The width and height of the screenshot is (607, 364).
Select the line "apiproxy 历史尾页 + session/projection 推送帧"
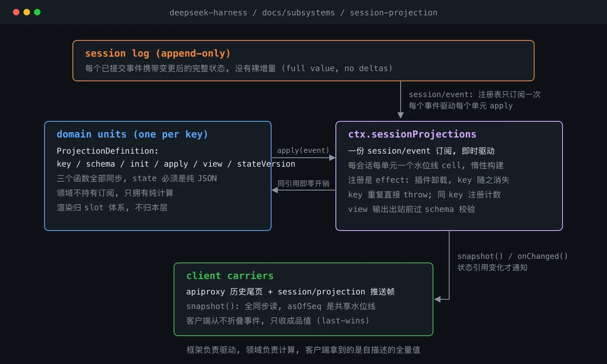pyautogui.click(x=290, y=292)
